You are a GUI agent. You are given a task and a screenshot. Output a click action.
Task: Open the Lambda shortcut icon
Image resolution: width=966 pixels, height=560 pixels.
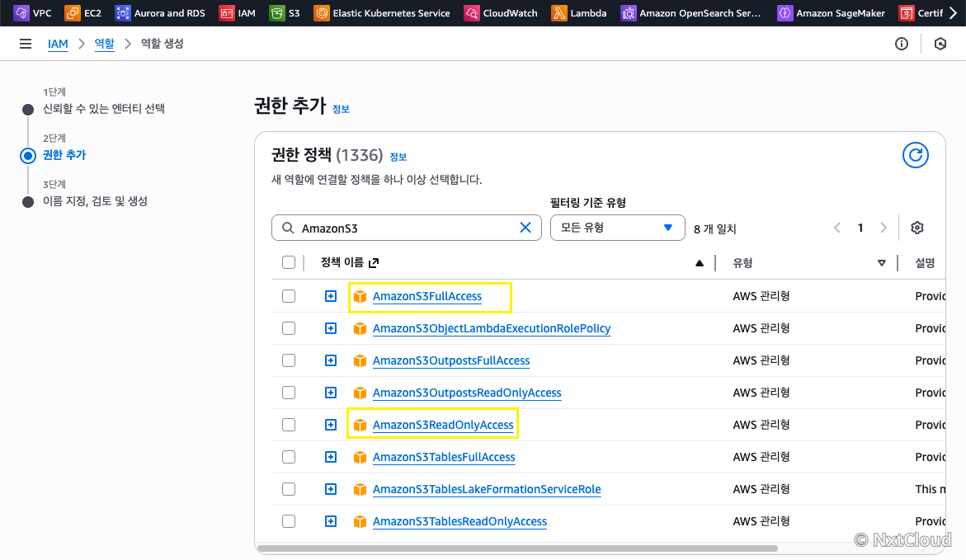[x=558, y=13]
